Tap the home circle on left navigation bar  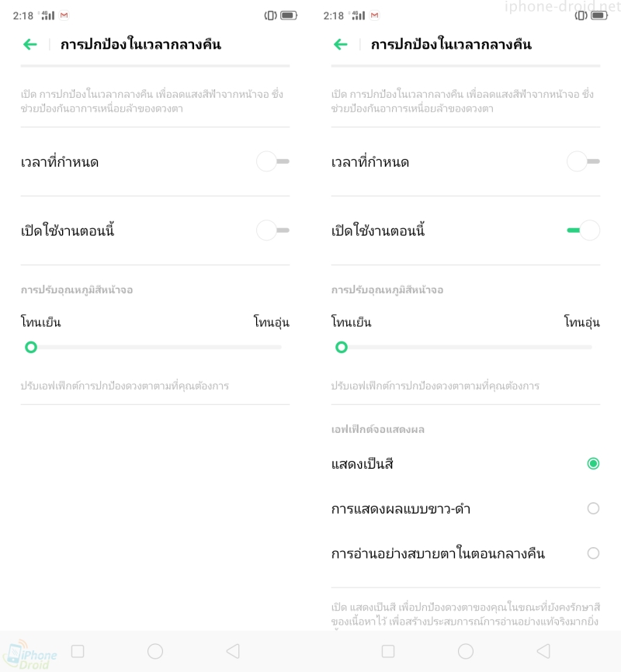tap(155, 651)
